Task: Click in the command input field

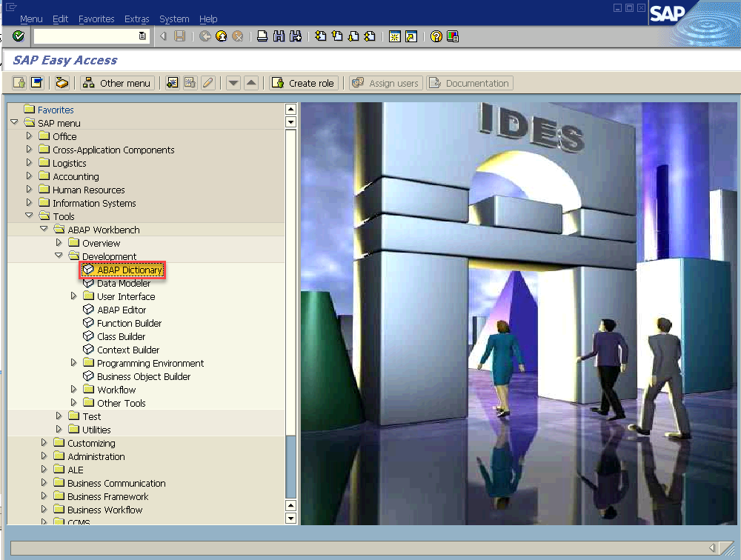Action: click(85, 36)
